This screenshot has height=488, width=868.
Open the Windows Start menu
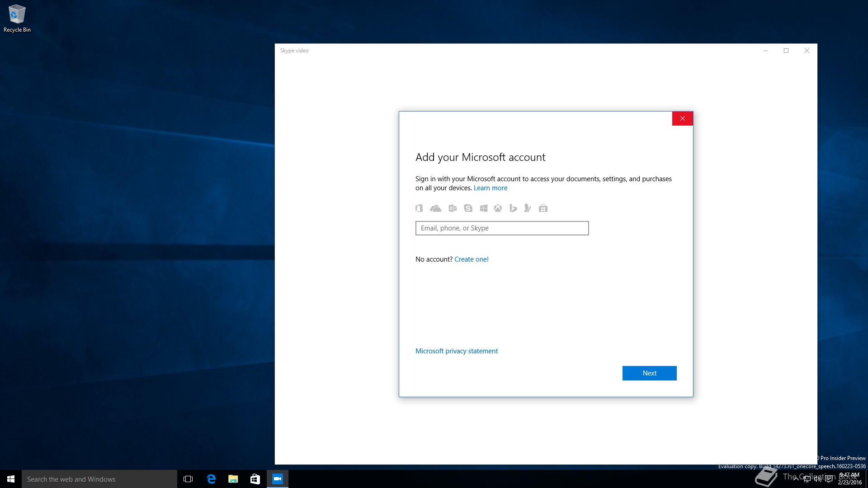point(11,479)
